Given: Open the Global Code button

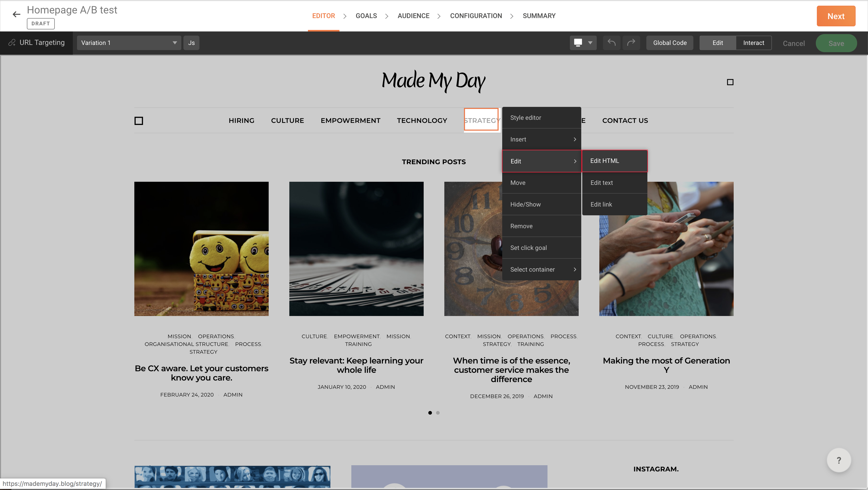Looking at the screenshot, I should [670, 43].
